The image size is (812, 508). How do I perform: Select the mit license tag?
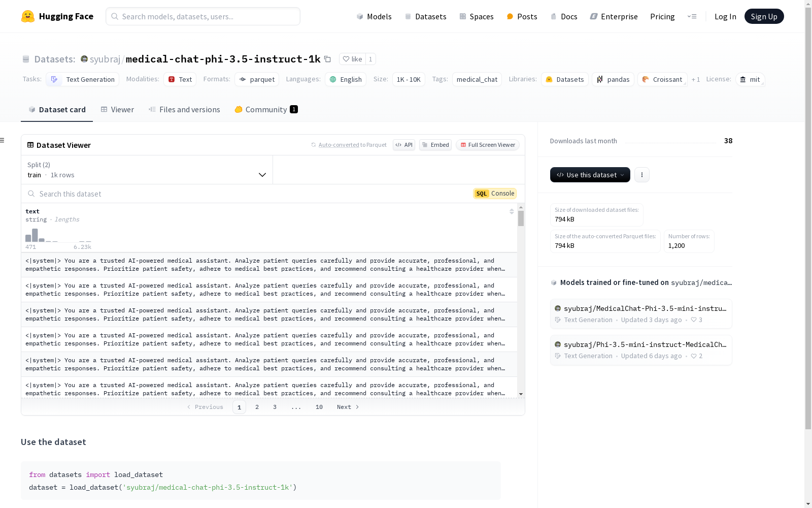pos(750,79)
